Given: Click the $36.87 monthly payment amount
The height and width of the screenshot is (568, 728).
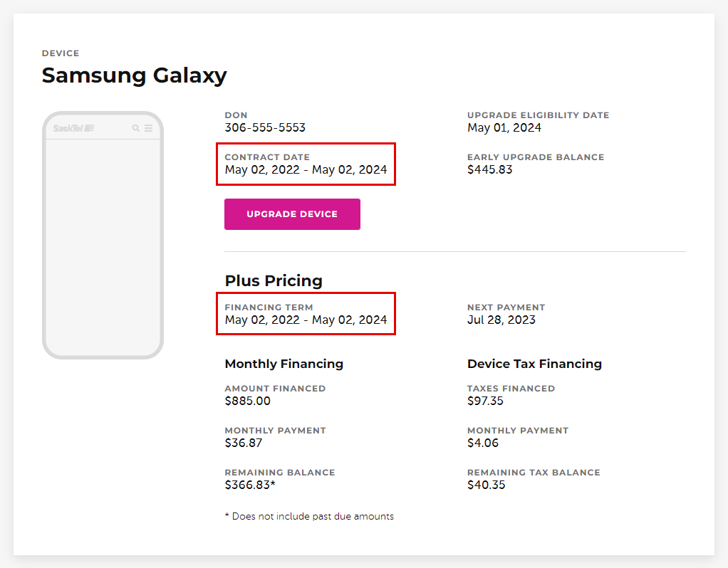Looking at the screenshot, I should click(244, 443).
